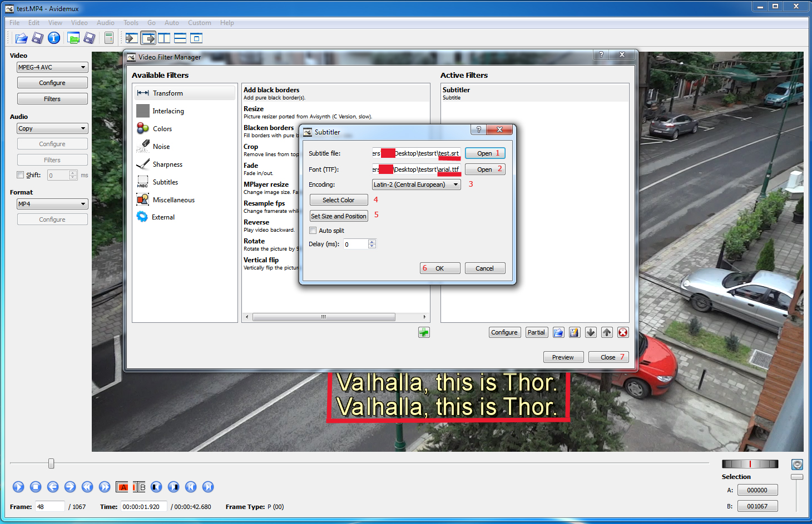Open the bitrate calculator icon

tap(109, 38)
